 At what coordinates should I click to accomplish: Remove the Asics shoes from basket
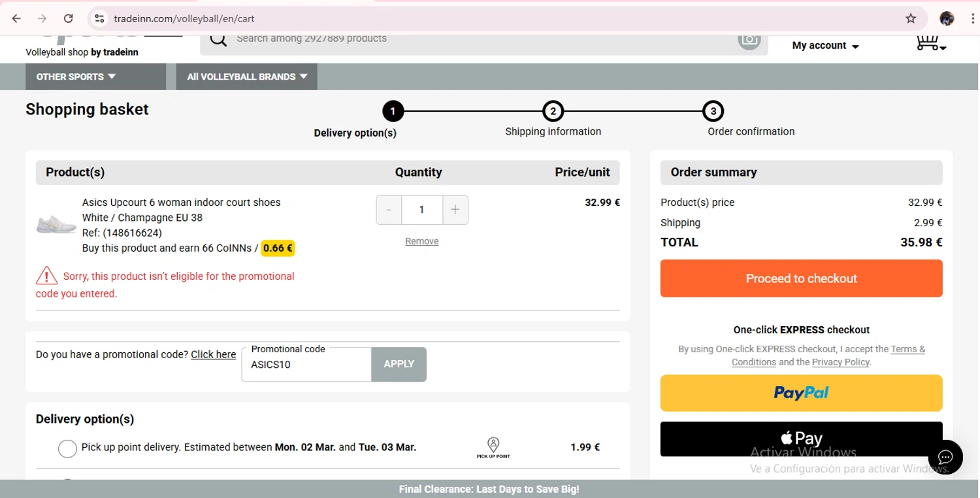point(421,241)
